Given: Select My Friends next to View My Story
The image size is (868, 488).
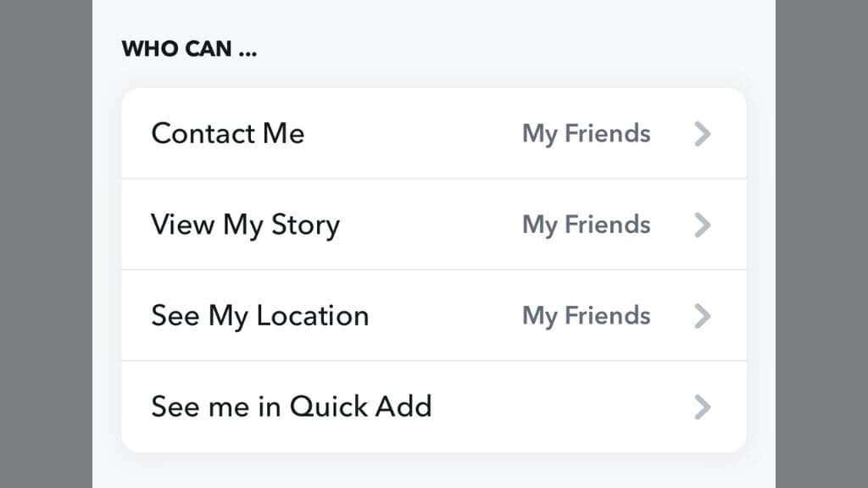Looking at the screenshot, I should point(586,225).
